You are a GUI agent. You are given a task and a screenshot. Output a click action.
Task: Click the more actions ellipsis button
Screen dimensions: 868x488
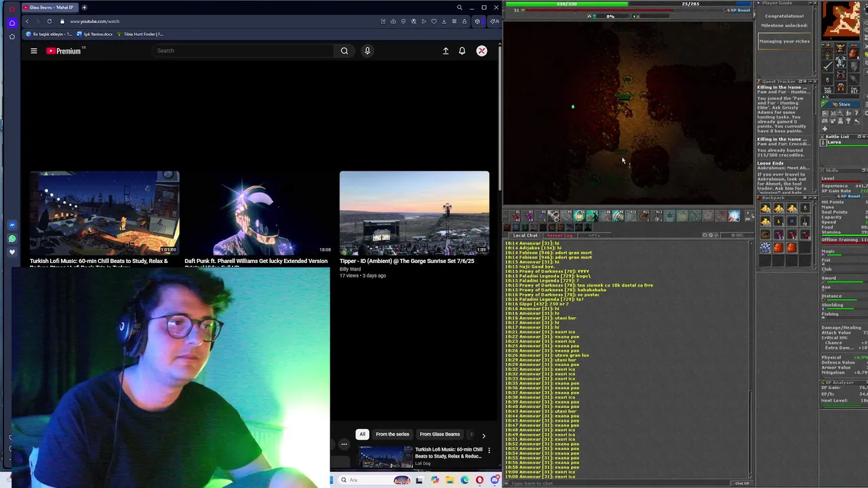[x=344, y=445]
